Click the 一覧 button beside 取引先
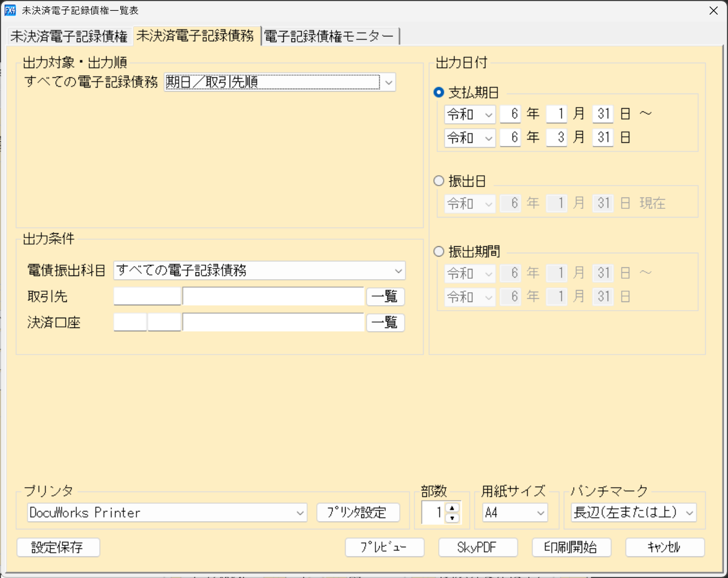728x578 pixels. coord(385,297)
